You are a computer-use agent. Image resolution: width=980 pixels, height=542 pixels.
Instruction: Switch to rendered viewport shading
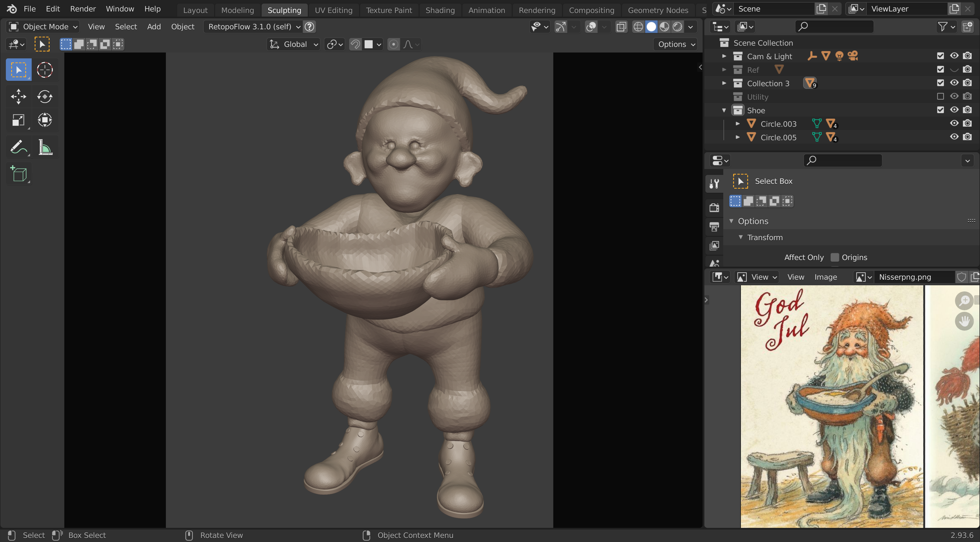tap(678, 27)
